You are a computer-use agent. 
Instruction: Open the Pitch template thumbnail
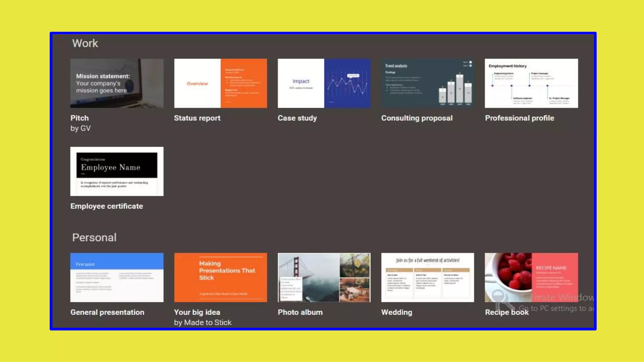[x=117, y=83]
